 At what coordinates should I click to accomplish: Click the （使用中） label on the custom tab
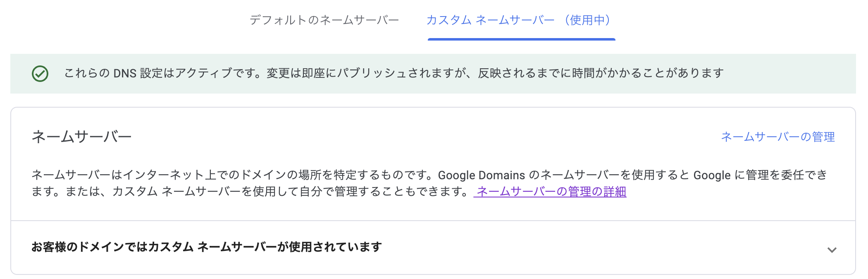pos(587,20)
